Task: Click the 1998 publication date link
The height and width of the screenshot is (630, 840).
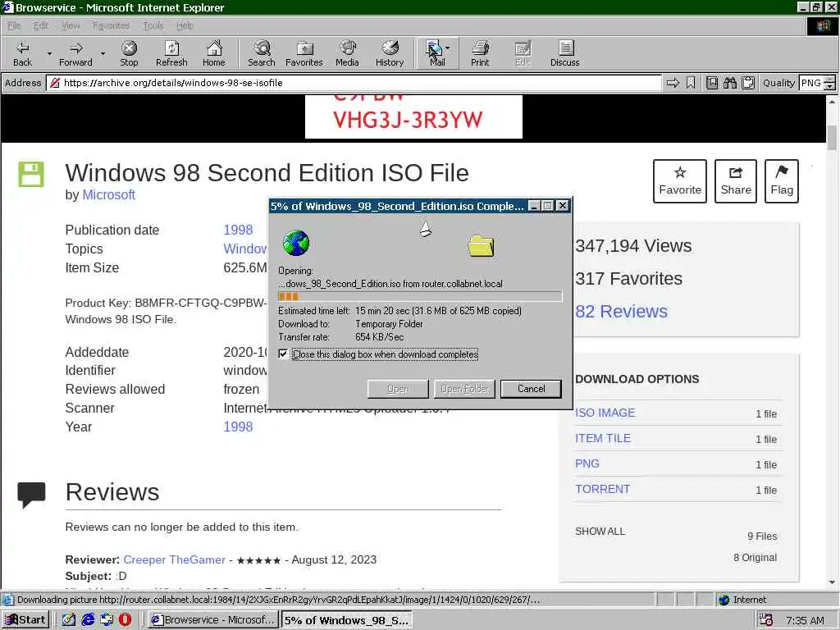Action: pos(238,230)
